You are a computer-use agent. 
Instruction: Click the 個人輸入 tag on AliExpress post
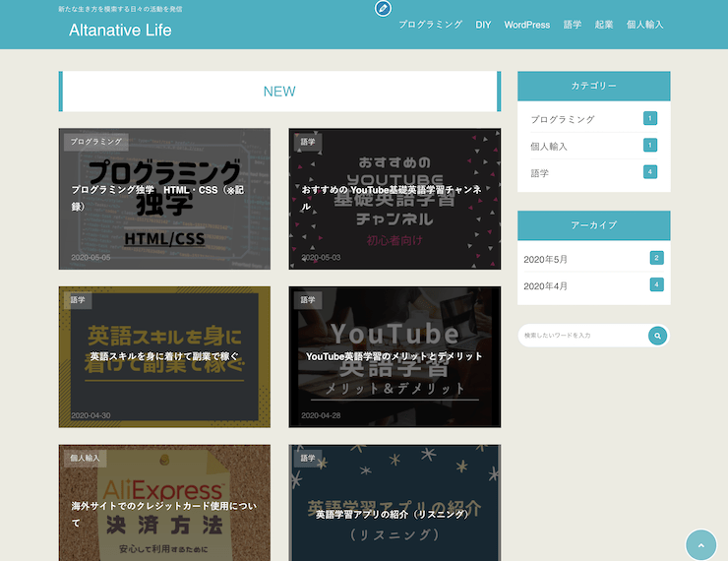tap(86, 458)
